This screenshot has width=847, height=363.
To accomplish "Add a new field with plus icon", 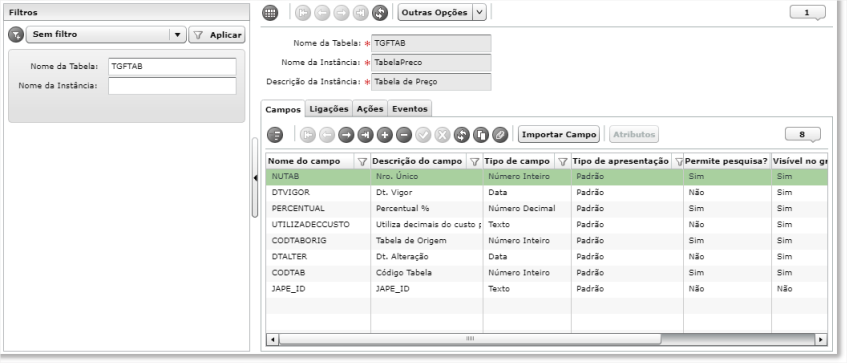I will click(385, 135).
